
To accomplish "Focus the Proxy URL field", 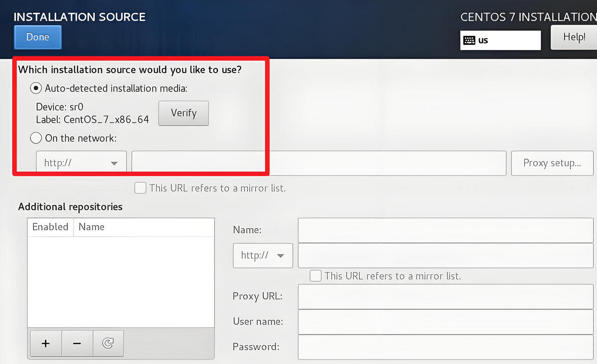I will pyautogui.click(x=446, y=297).
